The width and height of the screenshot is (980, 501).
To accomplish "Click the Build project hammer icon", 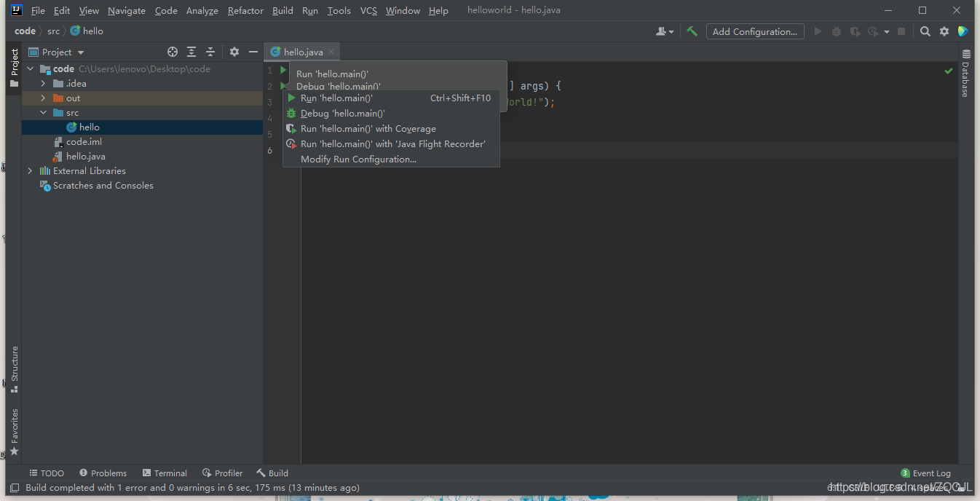I will coord(692,31).
